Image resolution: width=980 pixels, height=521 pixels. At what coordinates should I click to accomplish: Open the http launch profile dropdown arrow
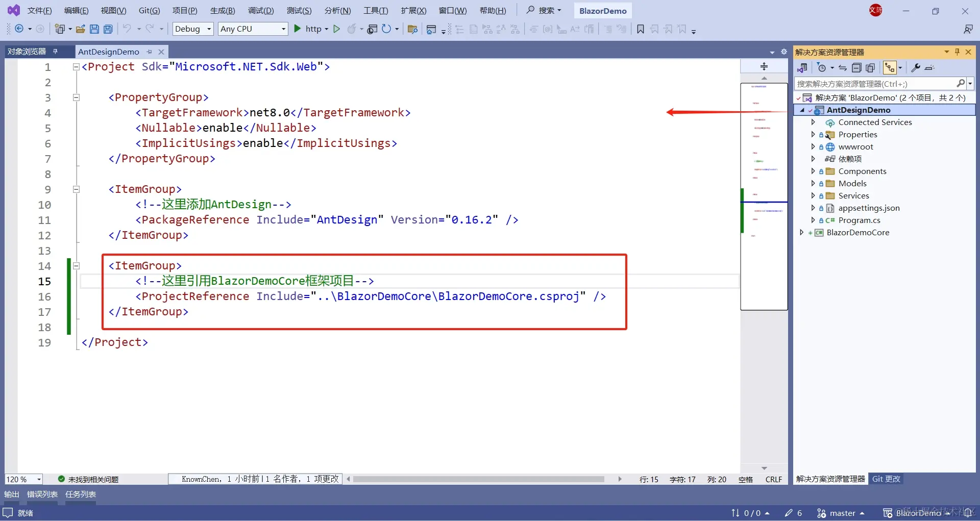[x=327, y=29]
